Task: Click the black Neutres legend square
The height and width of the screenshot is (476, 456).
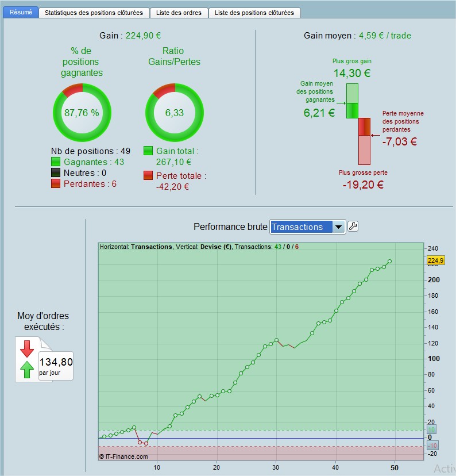Action: tap(56, 172)
